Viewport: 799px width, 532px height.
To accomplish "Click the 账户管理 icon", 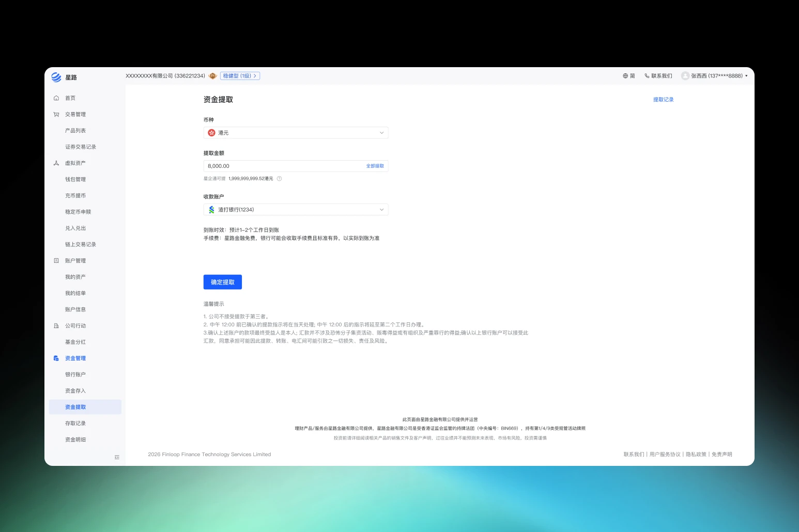I will (x=56, y=261).
